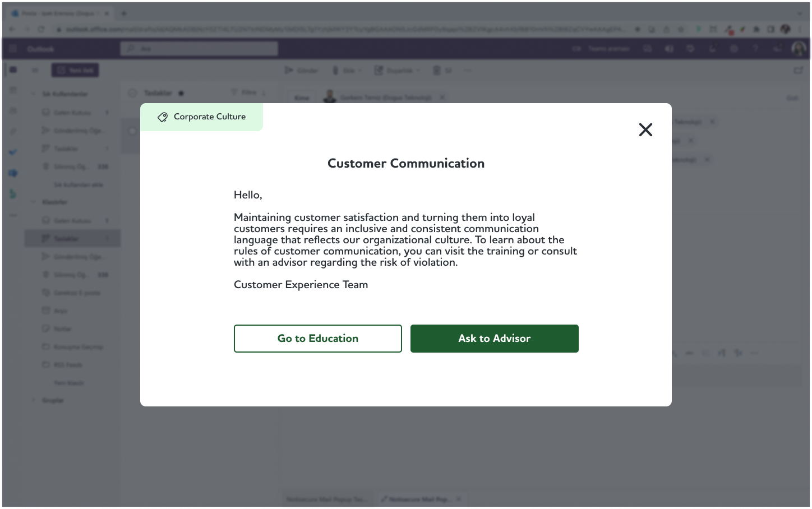
Task: Collapse the Sık Kullanılanlar folder group
Action: pos(33,94)
